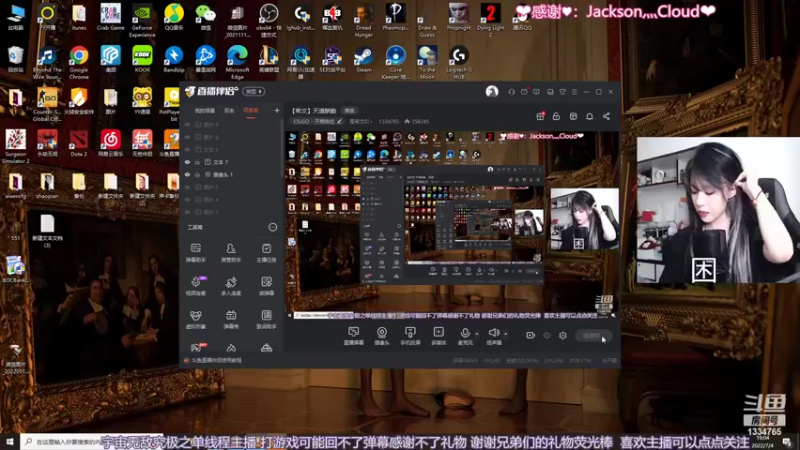Viewport: 800px width, 450px height.
Task: Select the Steam desktop shortcut
Action: 364,59
